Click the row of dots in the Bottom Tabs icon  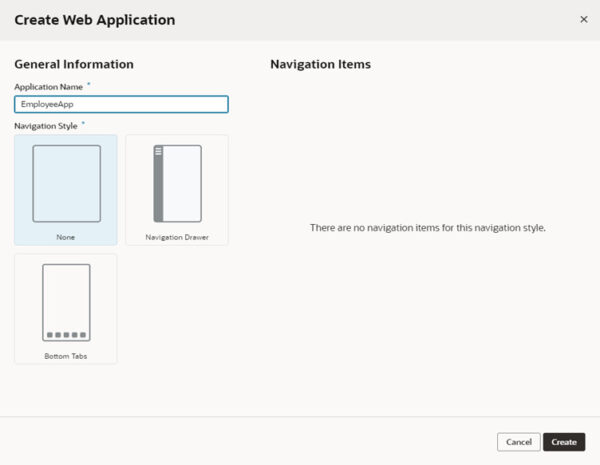pyautogui.click(x=66, y=335)
